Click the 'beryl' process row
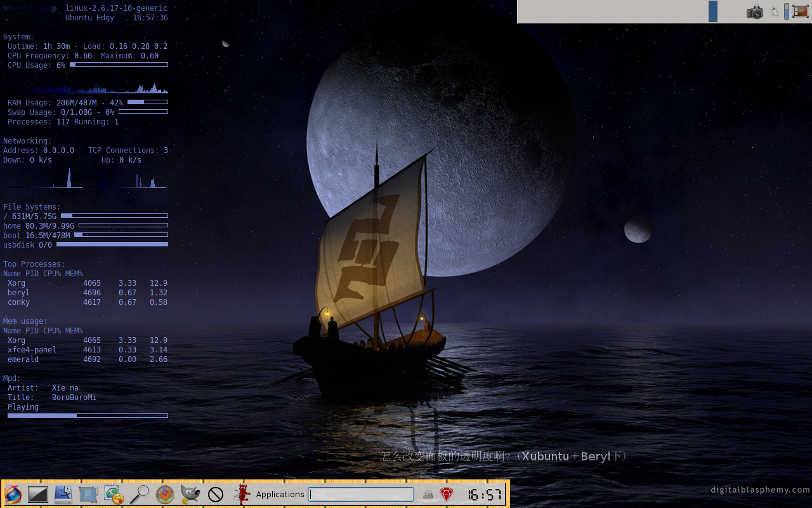 [88, 293]
